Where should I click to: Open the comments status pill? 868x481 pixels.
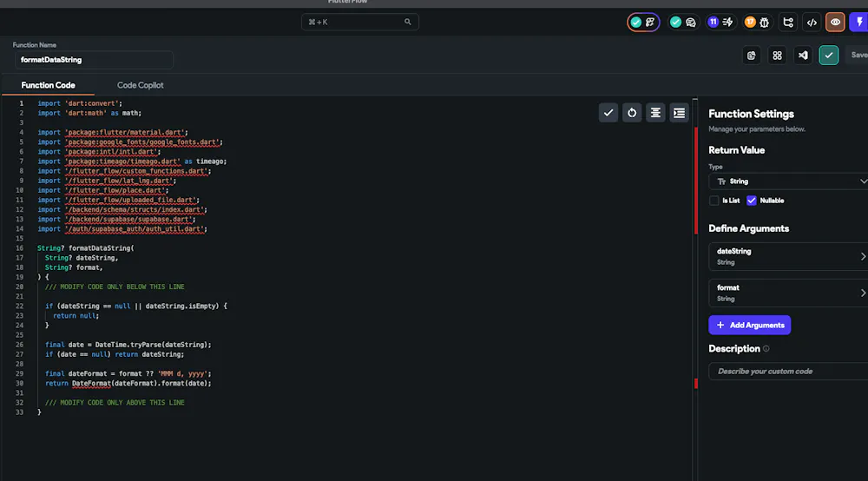click(x=683, y=23)
